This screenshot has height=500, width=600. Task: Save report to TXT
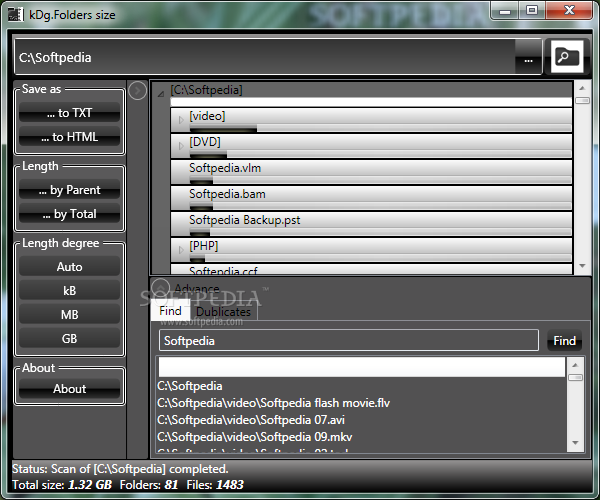point(69,113)
